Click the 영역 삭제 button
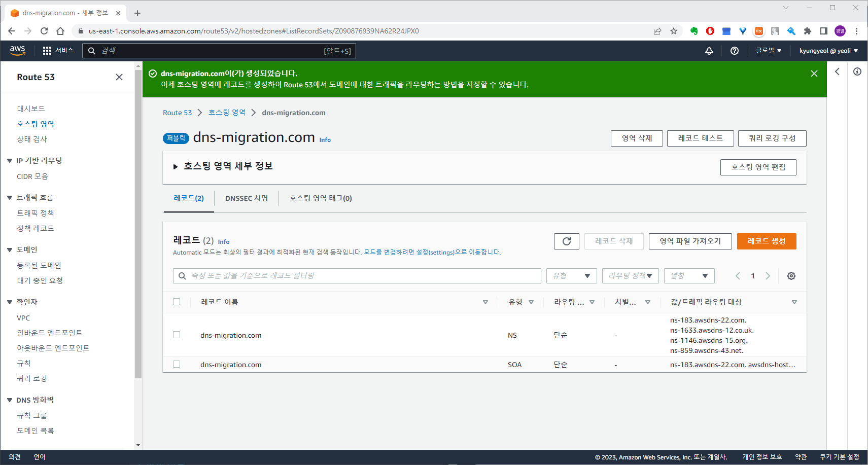The width and height of the screenshot is (868, 465). [x=637, y=138]
